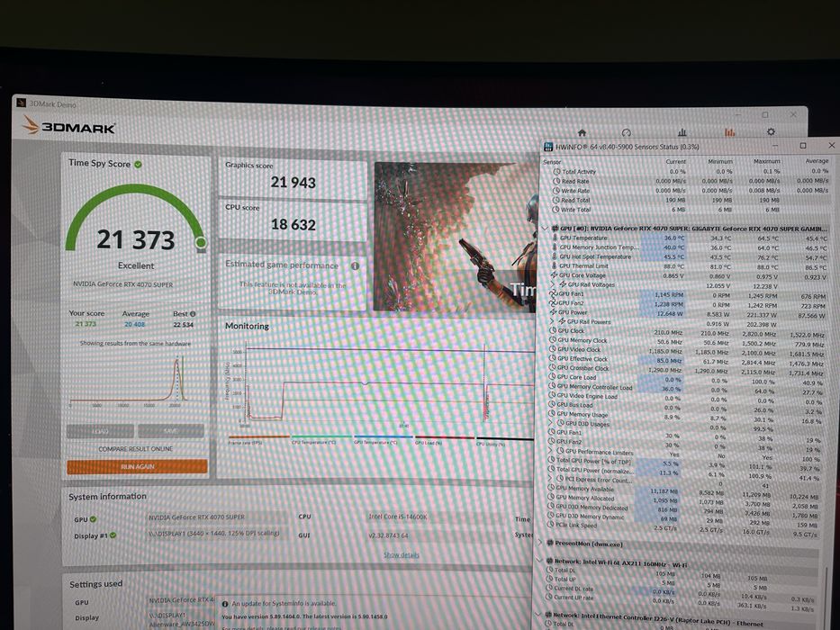
Task: Click the fan icon of GPU Fan2 1,238 RPM row
Action: point(554,302)
